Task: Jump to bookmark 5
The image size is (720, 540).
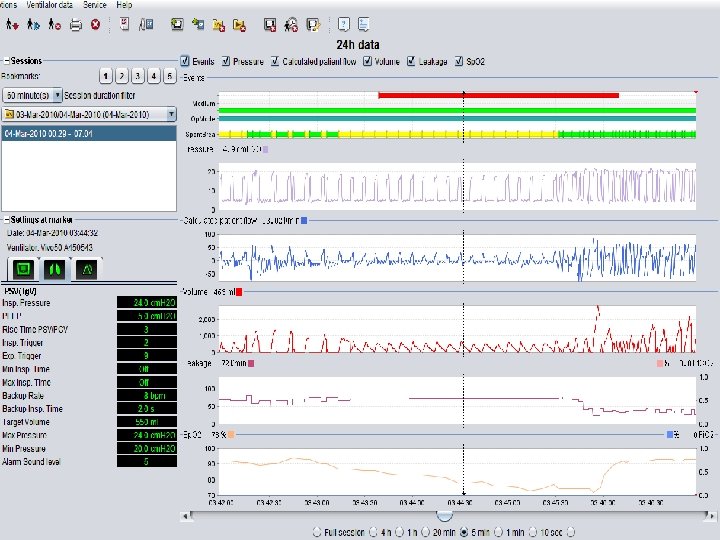Action: (x=170, y=75)
